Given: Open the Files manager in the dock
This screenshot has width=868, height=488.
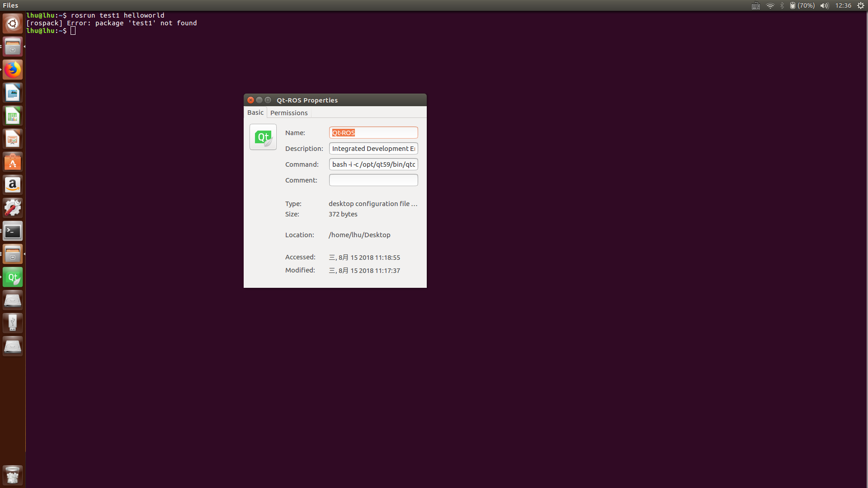Looking at the screenshot, I should click(13, 47).
